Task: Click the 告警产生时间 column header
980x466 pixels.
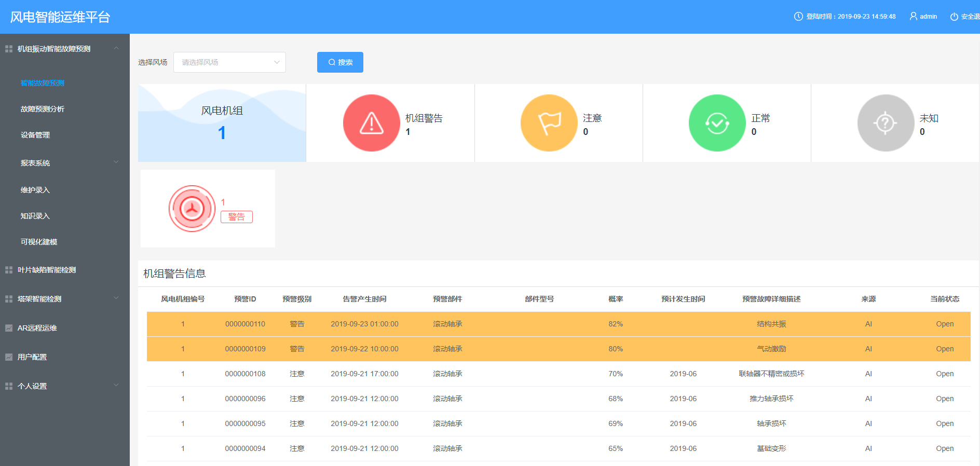Action: click(364, 299)
